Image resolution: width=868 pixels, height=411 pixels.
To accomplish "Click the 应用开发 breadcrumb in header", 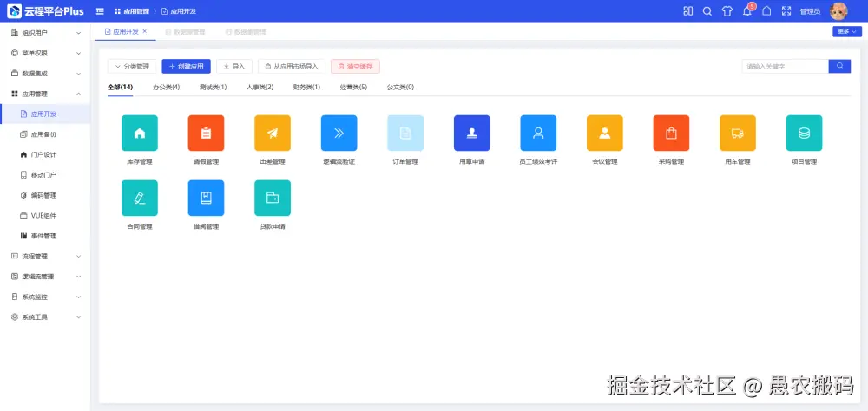I will point(179,11).
